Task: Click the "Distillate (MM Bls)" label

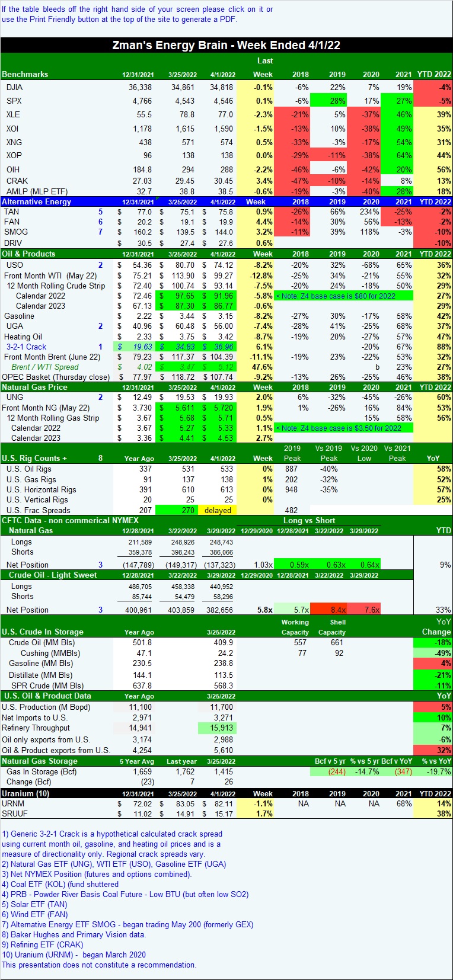Action: (41, 675)
